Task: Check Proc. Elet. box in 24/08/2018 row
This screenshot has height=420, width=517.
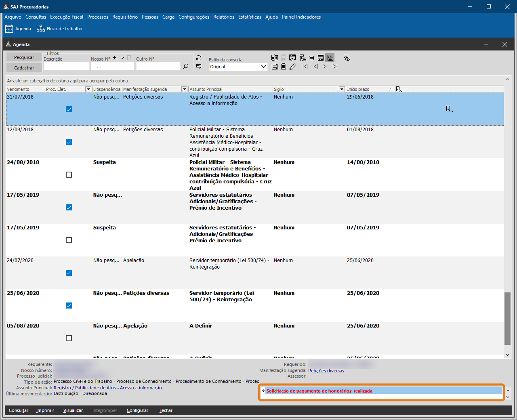Action: [69, 175]
